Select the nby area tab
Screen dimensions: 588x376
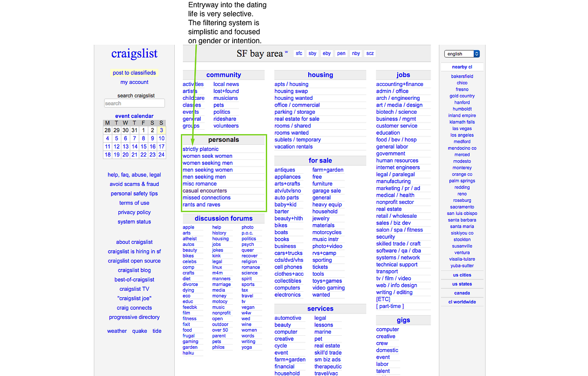pos(356,53)
